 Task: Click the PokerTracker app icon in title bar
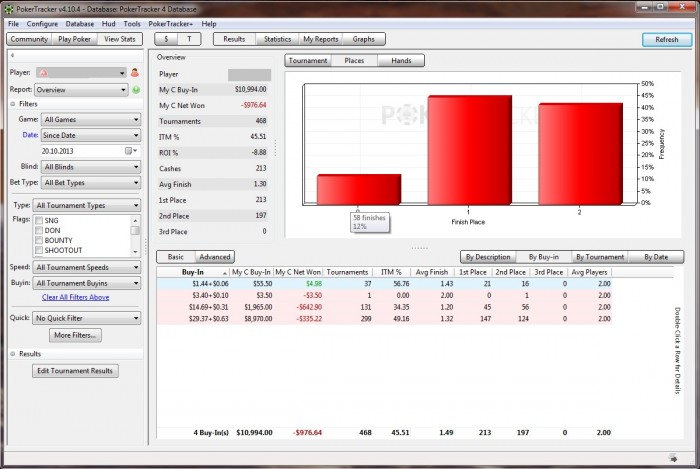(x=8, y=8)
